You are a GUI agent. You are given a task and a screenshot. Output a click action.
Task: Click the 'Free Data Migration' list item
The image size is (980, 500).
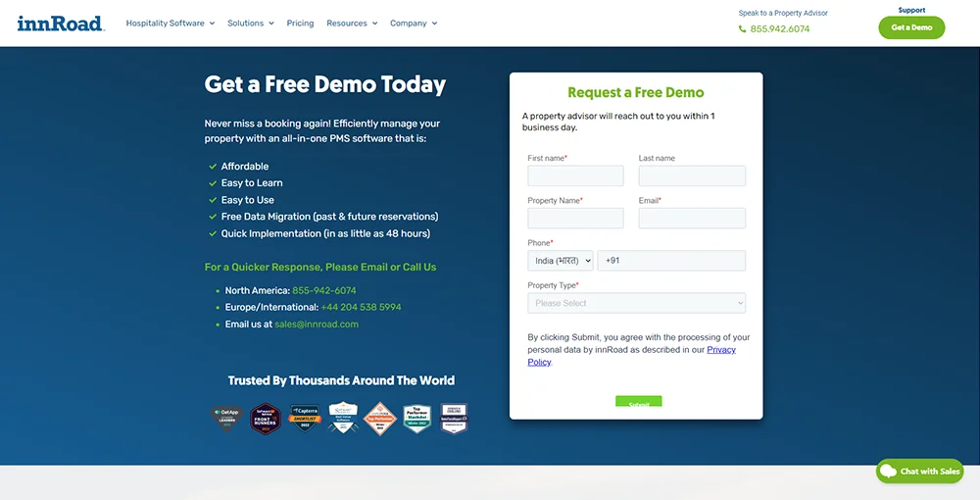tap(329, 217)
